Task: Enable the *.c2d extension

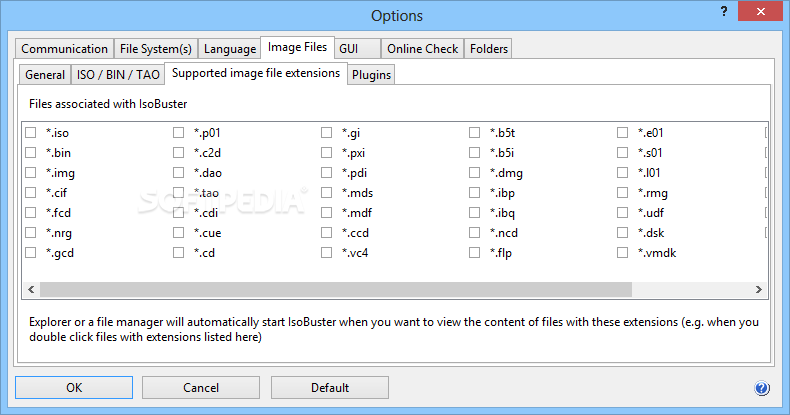Action: (x=178, y=153)
